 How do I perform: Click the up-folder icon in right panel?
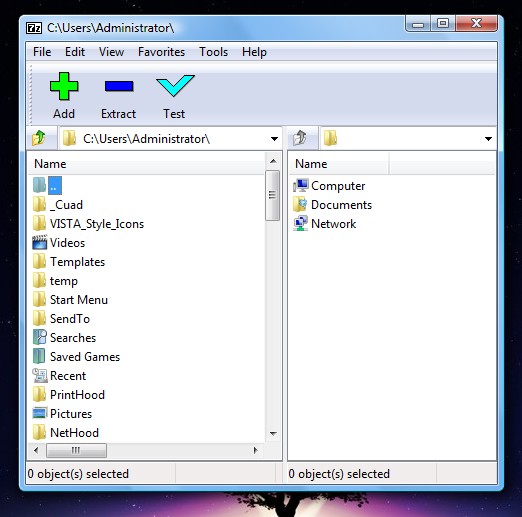(300, 138)
